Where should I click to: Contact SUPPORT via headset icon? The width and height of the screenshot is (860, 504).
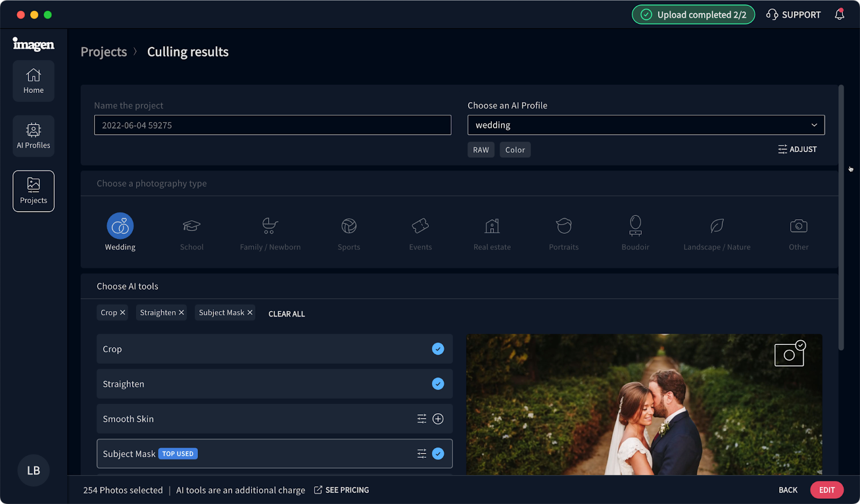(794, 15)
